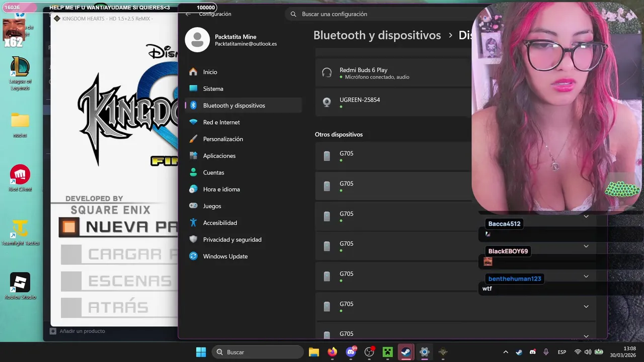644x362 pixels.
Task: Switch to Steam on the taskbar
Action: tap(406, 352)
